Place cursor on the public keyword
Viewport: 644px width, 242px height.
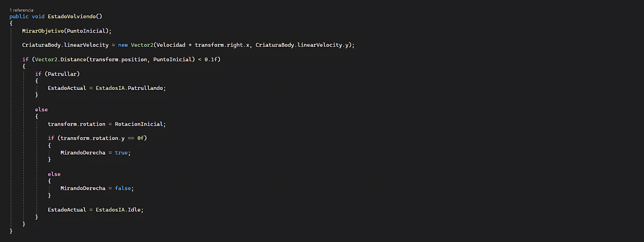pos(19,16)
